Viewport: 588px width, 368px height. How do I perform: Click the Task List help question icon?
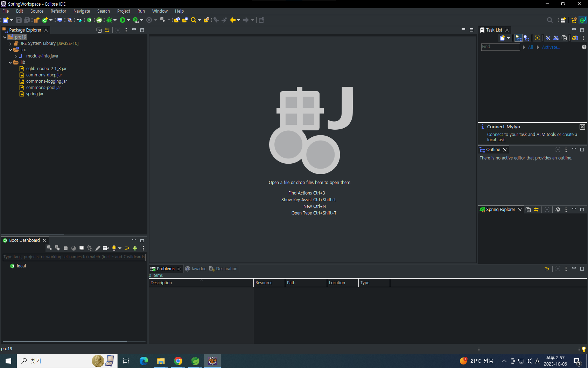[x=584, y=47]
